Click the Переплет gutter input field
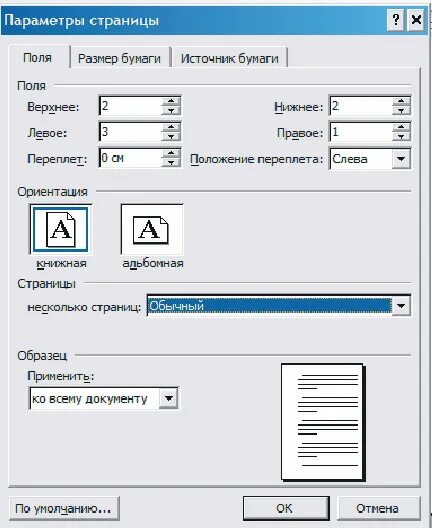 coord(131,158)
